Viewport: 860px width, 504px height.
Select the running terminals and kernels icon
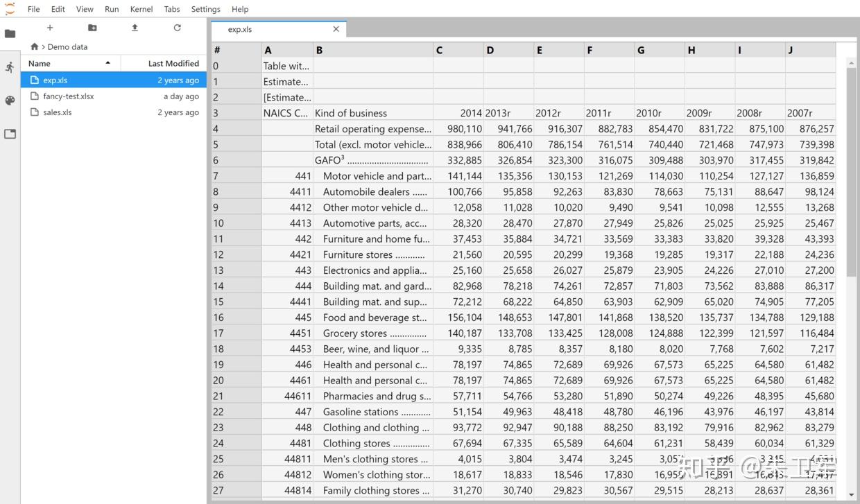[10, 67]
